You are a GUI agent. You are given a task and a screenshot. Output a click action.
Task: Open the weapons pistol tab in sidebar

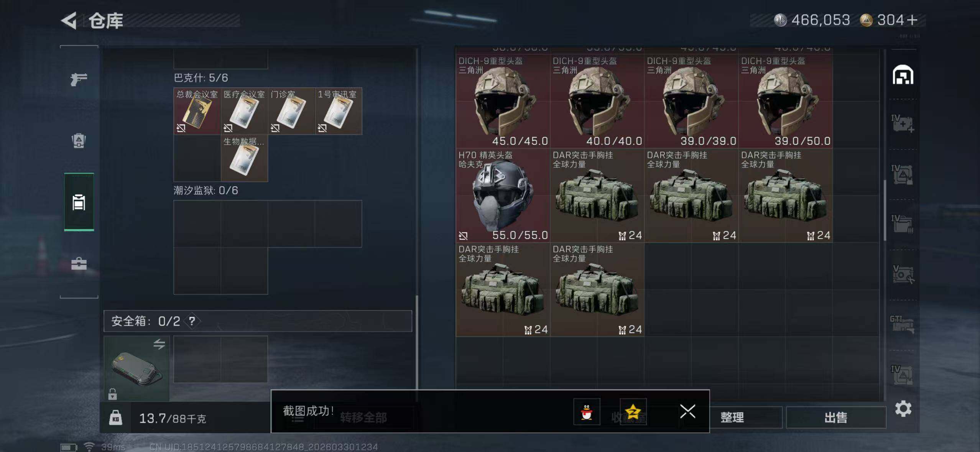click(x=79, y=79)
